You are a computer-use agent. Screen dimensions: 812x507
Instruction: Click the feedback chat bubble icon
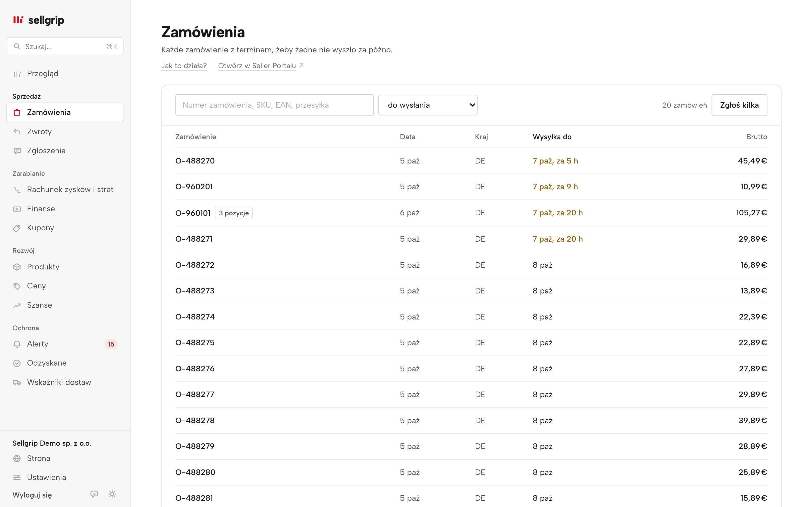[94, 494]
